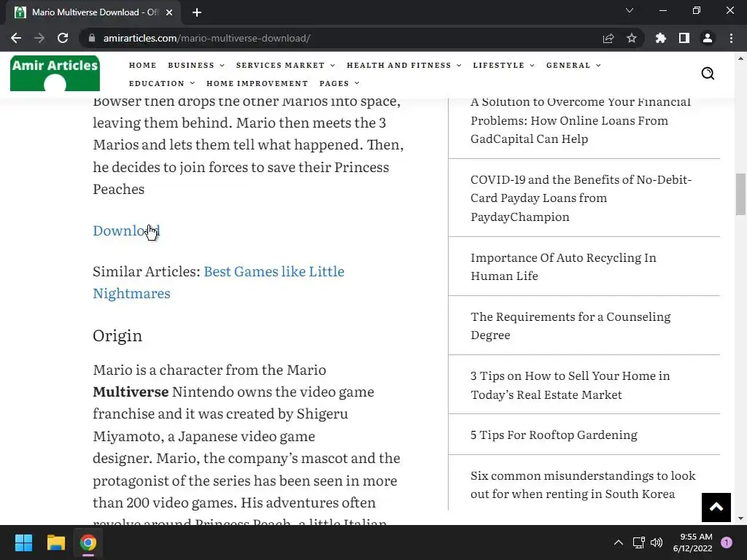Bookmark this page with the star icon
The height and width of the screenshot is (560, 747).
coord(632,38)
